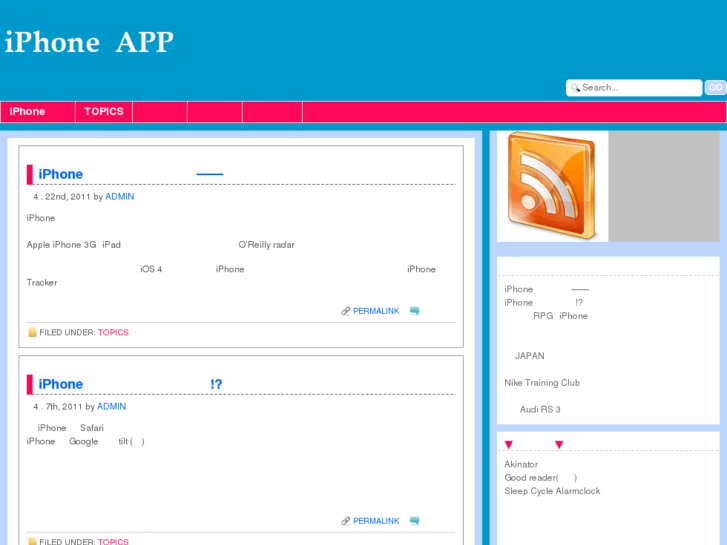Open sidebar link containing JAPAN
Image resolution: width=727 pixels, height=545 pixels.
pos(529,356)
